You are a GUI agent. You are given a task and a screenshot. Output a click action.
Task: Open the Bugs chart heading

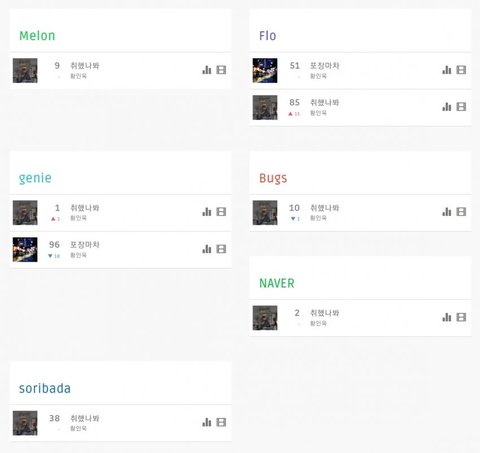273,178
